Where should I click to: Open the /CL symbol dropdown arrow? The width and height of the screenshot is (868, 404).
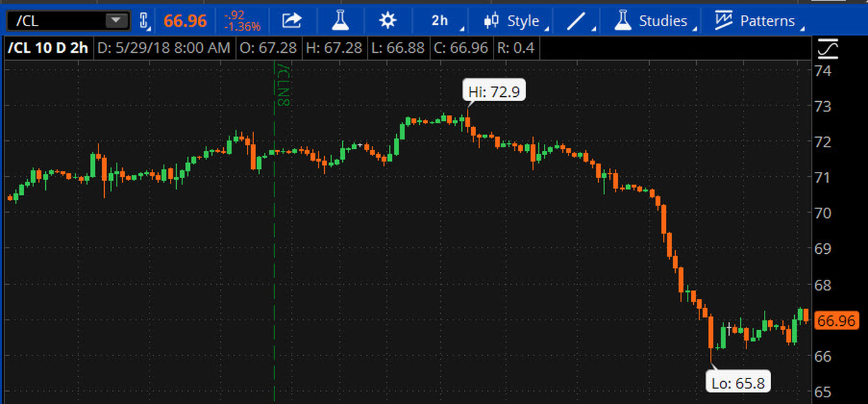pos(116,20)
